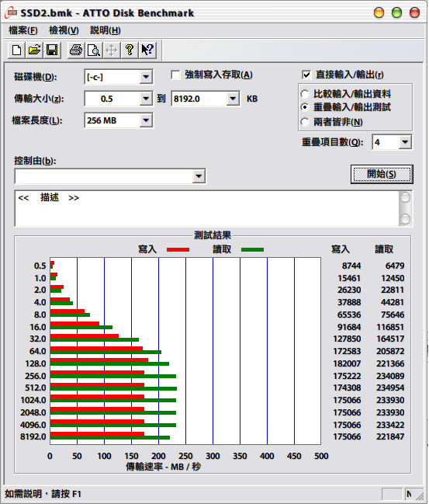Image resolution: width=429 pixels, height=504 pixels.
Task: Click the 磁碟機(D): label
Action: tap(36, 77)
